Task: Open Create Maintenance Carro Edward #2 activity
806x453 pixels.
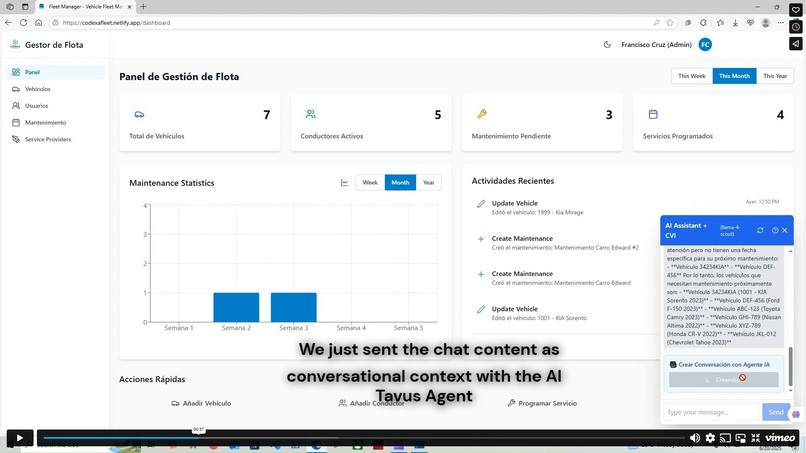Action: pos(565,243)
